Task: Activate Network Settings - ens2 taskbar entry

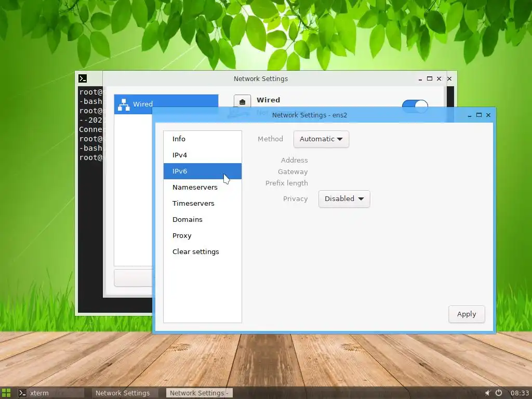Action: 199,393
